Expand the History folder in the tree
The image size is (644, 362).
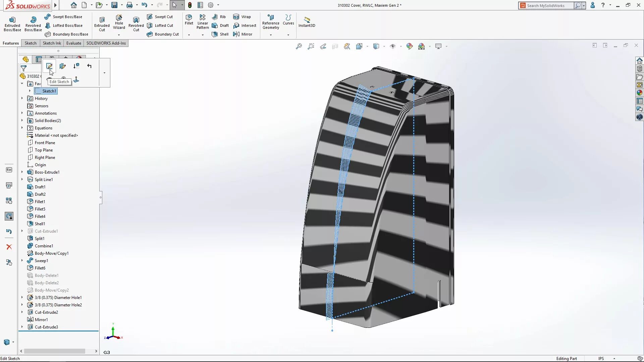pyautogui.click(x=22, y=98)
